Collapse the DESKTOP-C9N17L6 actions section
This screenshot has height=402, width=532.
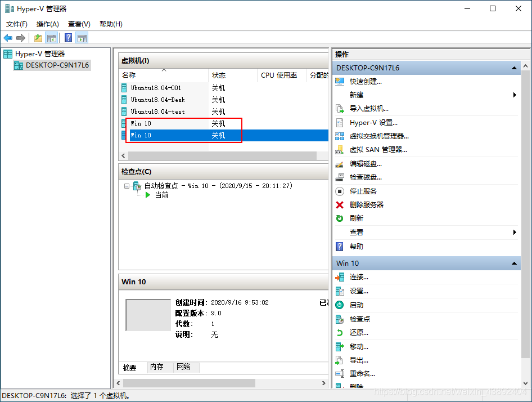tap(514, 68)
